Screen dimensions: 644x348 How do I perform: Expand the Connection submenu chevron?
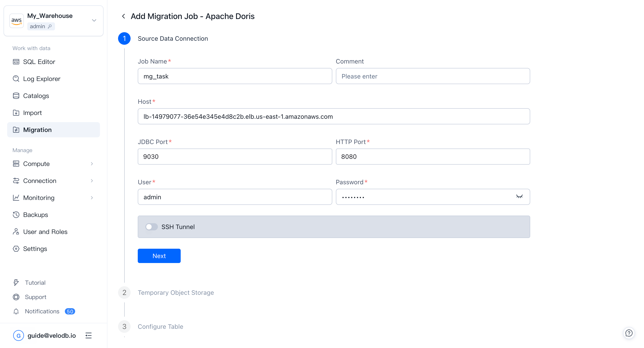pos(92,181)
